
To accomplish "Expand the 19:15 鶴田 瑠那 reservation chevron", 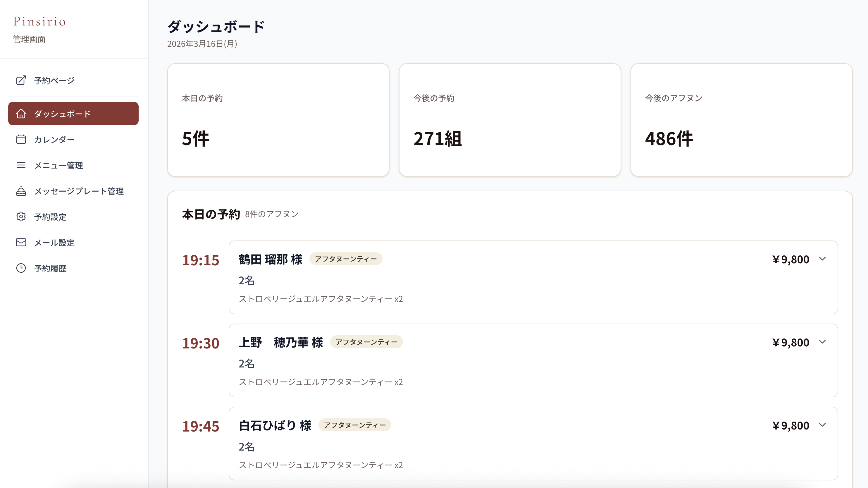I will (822, 259).
